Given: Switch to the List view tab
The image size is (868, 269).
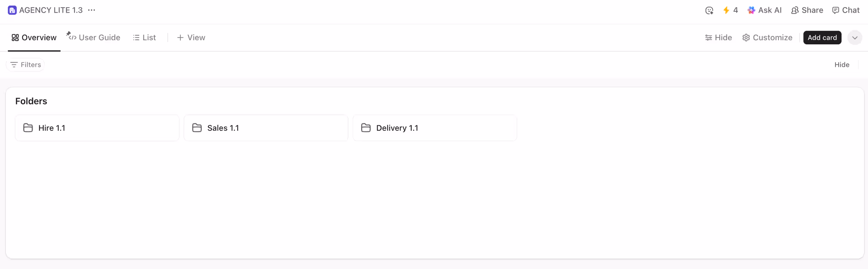Looking at the screenshot, I should tap(144, 38).
